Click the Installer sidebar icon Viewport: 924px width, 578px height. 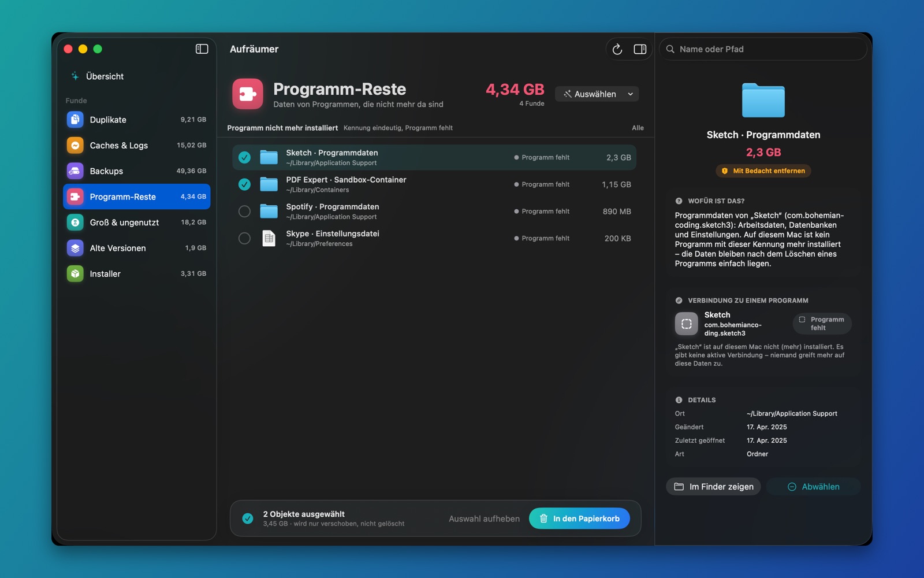point(75,274)
